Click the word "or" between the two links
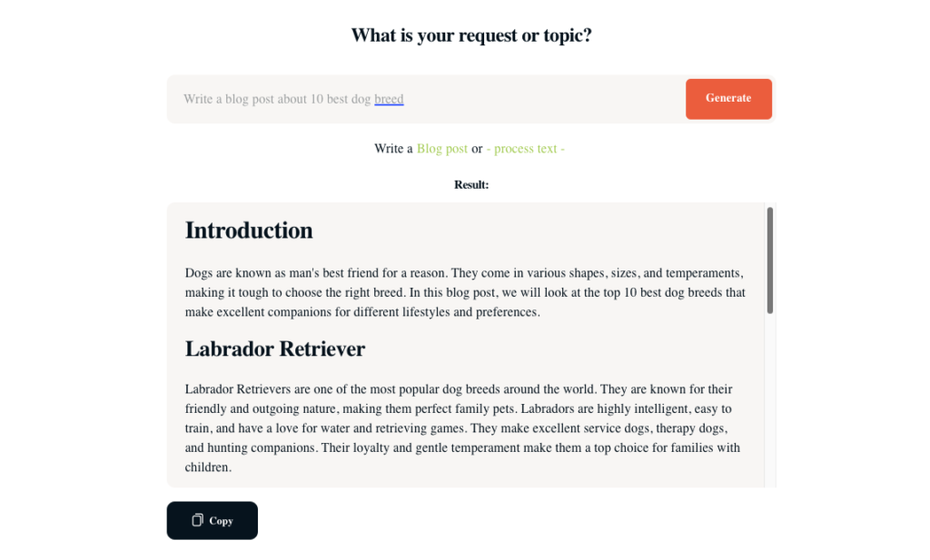930x560 pixels. [477, 149]
